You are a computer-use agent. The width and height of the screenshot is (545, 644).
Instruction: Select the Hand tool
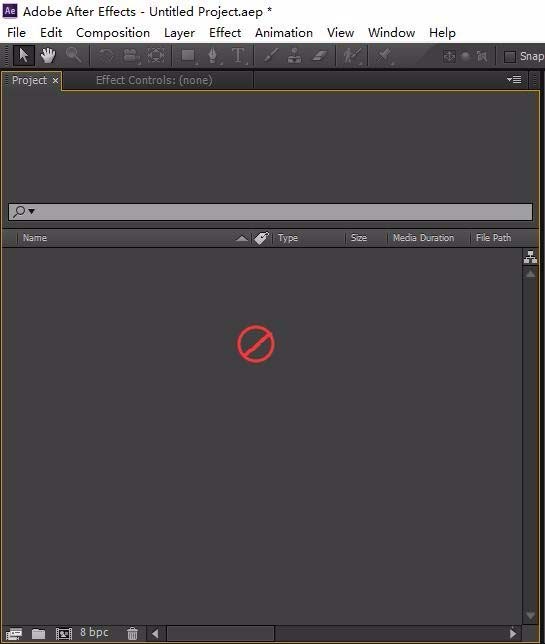click(x=48, y=55)
